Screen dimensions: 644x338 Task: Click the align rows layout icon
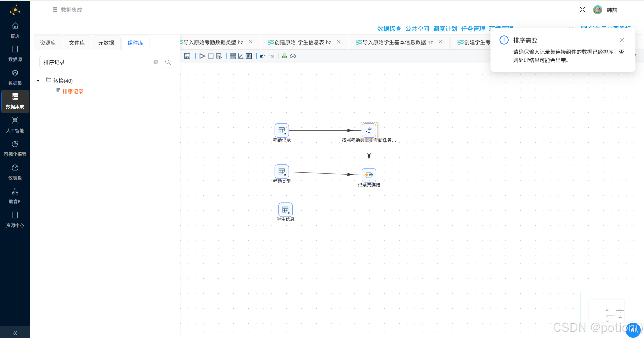233,56
